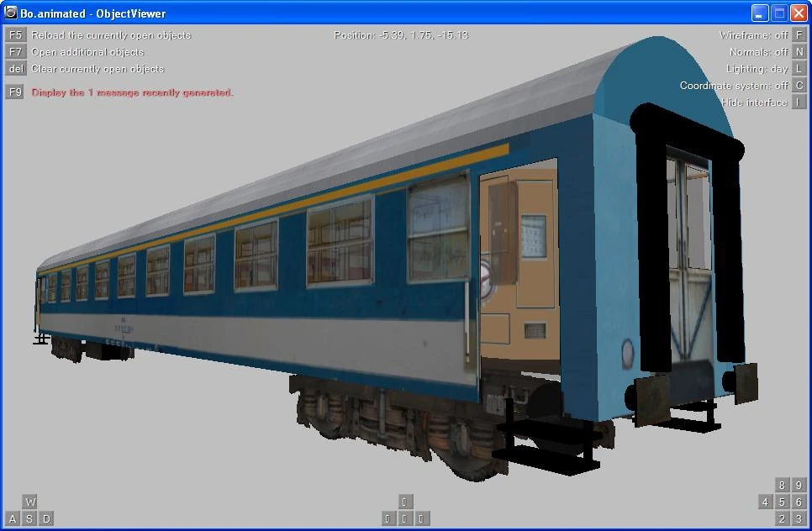Toggle coordinate system with C key box

point(799,86)
